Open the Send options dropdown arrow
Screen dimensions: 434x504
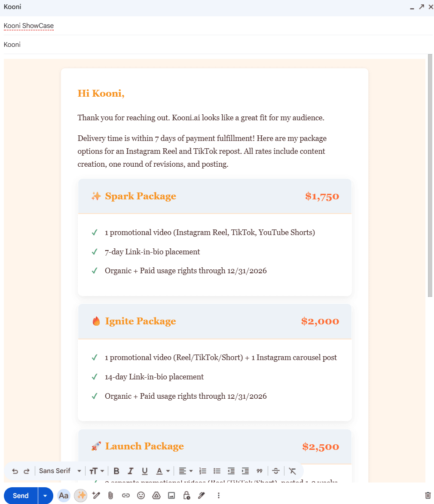point(45,495)
